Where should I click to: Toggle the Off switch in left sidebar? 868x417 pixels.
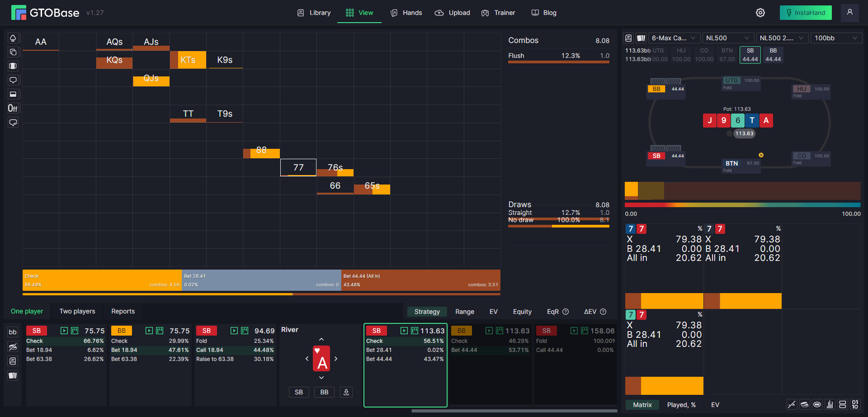click(13, 108)
